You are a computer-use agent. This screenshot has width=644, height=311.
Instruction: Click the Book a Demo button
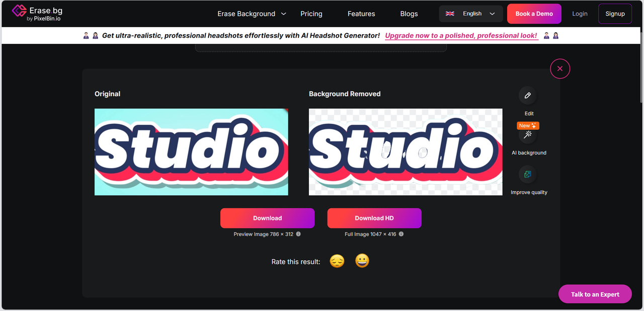click(534, 14)
